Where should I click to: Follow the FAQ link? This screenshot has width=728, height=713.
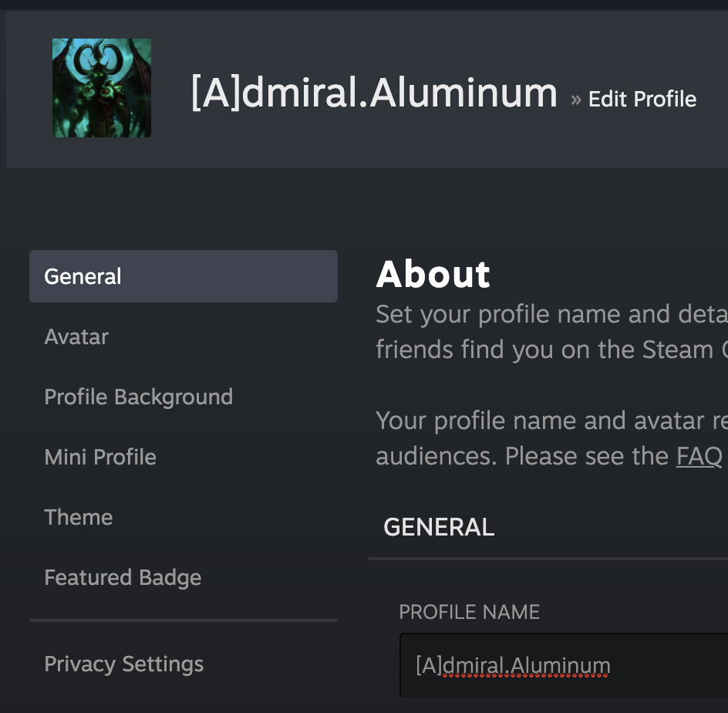pos(699,456)
